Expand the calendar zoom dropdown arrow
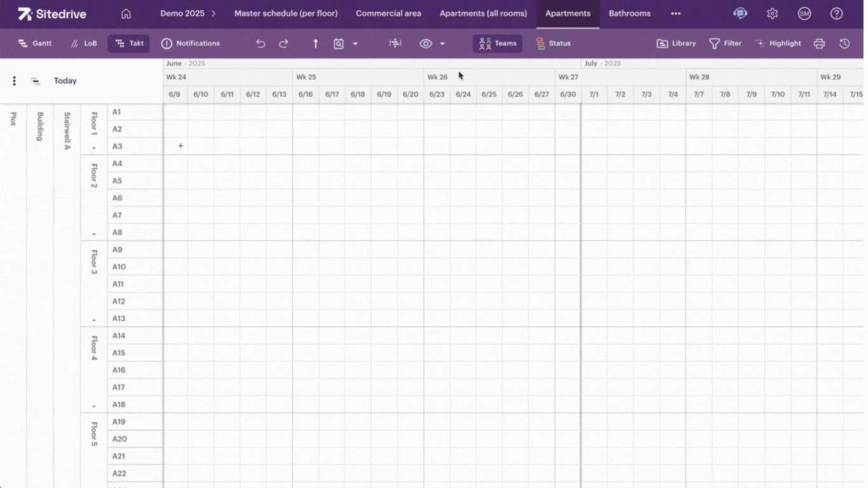The width and height of the screenshot is (868, 488). pos(355,43)
